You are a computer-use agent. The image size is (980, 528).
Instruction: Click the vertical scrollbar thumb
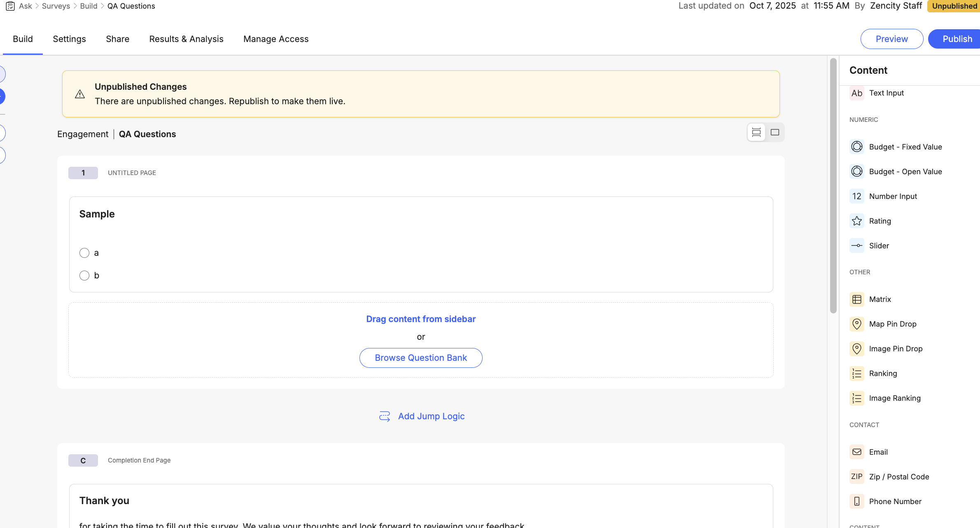click(x=833, y=185)
